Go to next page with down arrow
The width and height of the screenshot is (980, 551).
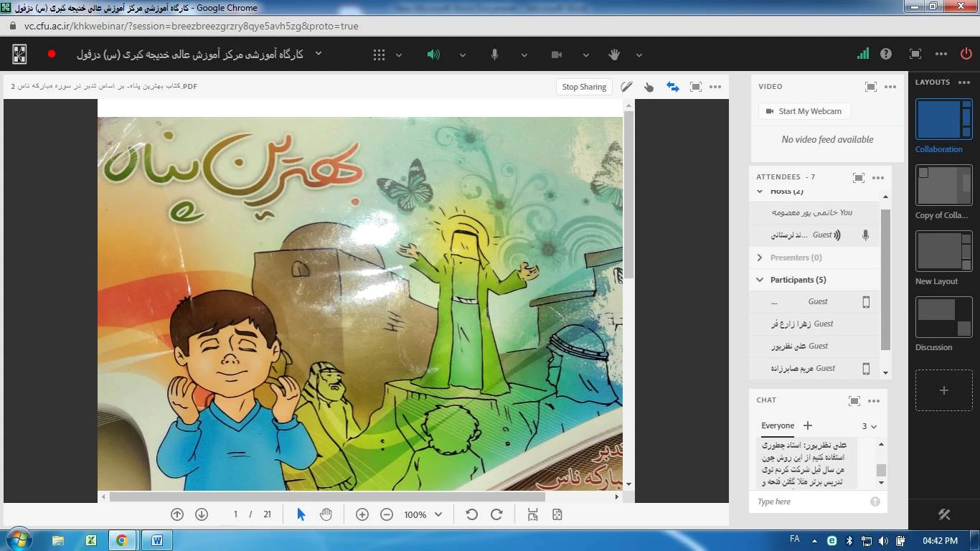202,514
